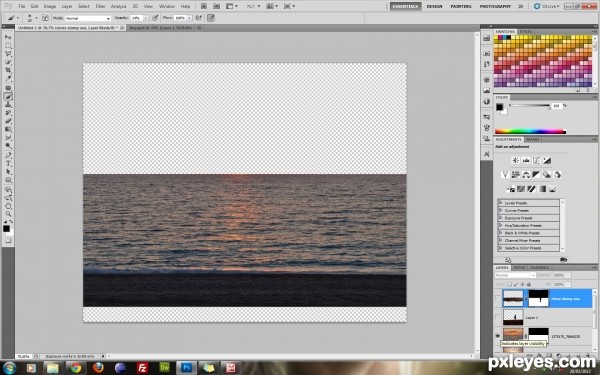The image size is (600, 375).
Task: Select the Horizontal Type tool
Action: pos(8,163)
